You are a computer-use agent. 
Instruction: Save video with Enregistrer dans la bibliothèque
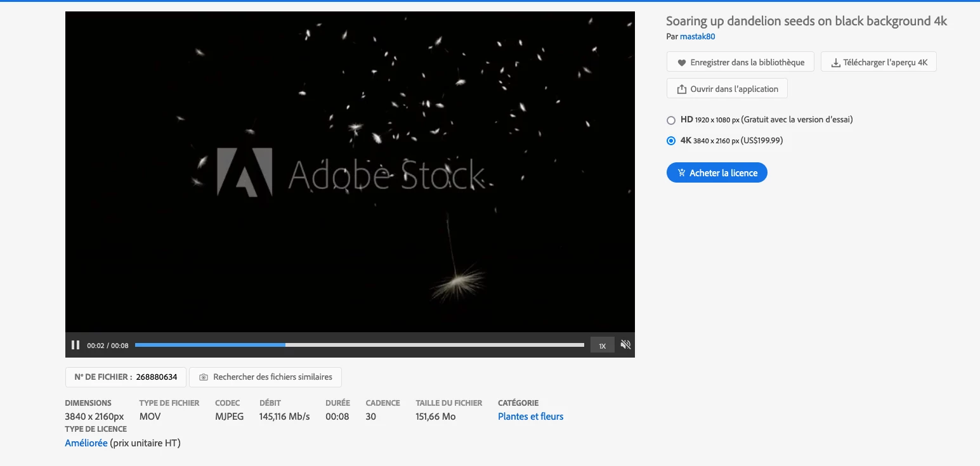740,62
